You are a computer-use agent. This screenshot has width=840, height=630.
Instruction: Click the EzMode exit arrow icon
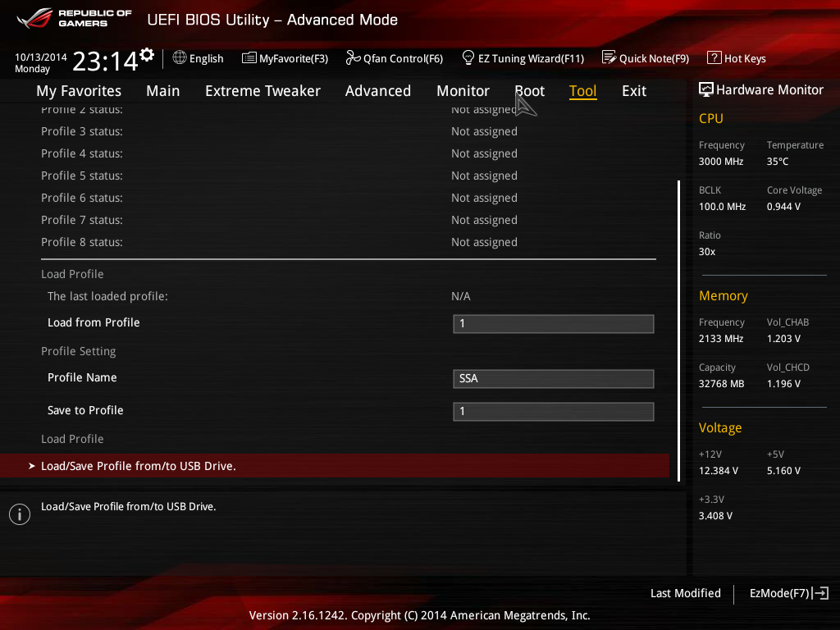(820, 593)
